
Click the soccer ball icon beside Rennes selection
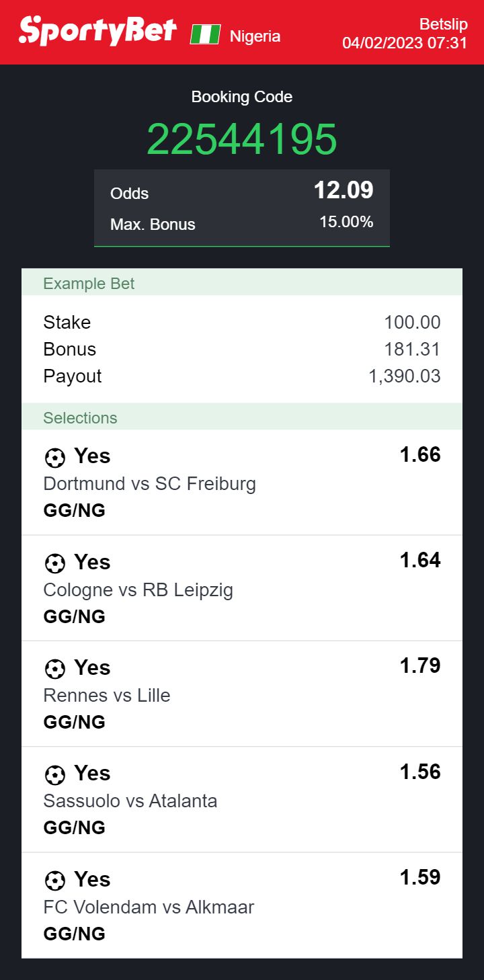coord(54,669)
